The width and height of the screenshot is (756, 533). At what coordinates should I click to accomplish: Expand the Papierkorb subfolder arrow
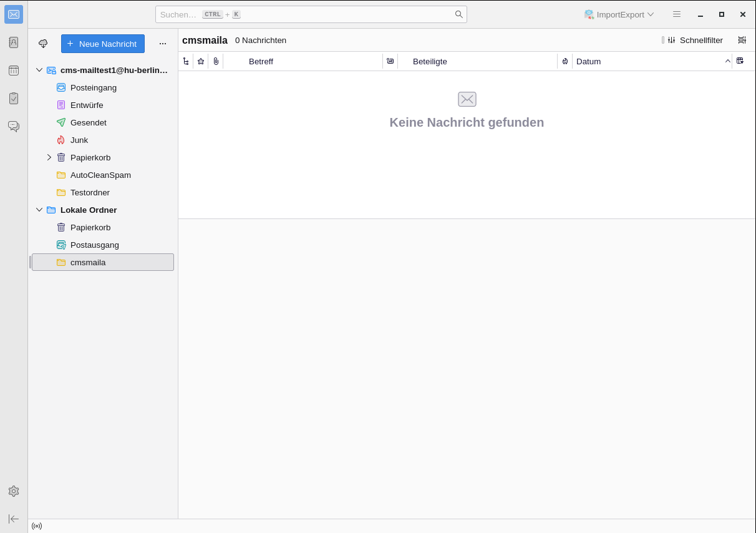tap(49, 157)
